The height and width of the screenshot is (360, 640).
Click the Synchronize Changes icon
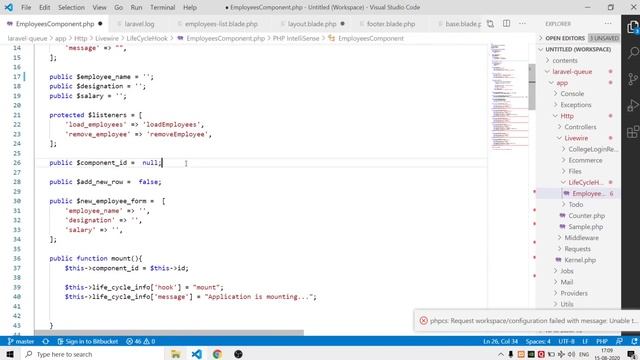[46, 341]
